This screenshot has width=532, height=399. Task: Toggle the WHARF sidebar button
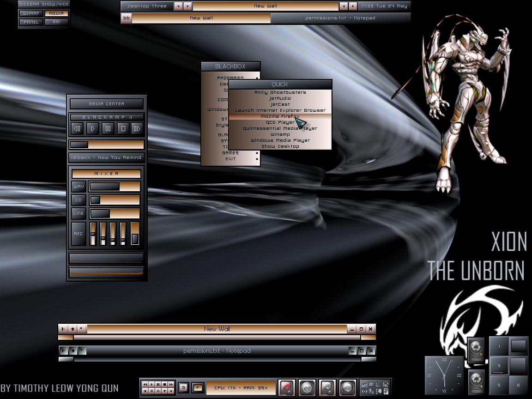pos(31,13)
